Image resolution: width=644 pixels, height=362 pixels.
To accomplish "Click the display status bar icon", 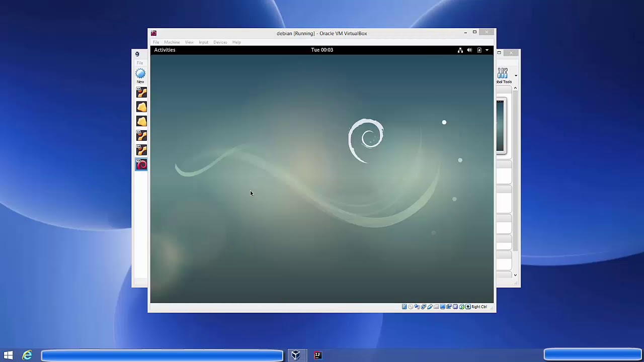I will (x=443, y=307).
